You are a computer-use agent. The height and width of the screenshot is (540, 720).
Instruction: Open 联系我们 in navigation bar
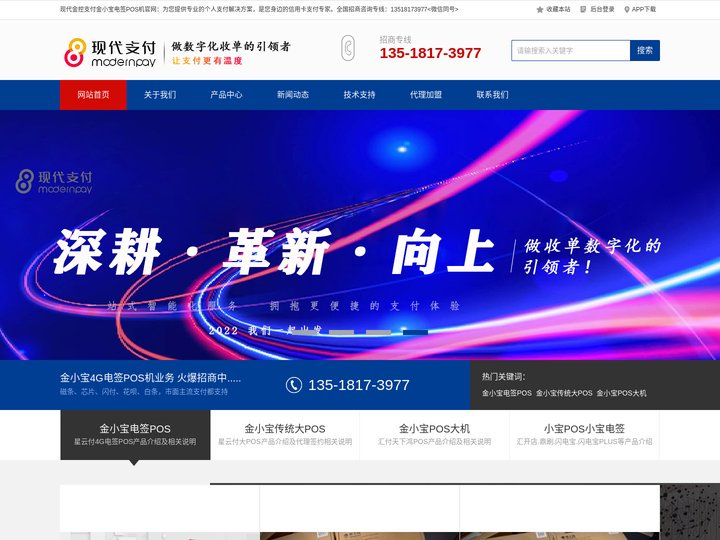(493, 95)
